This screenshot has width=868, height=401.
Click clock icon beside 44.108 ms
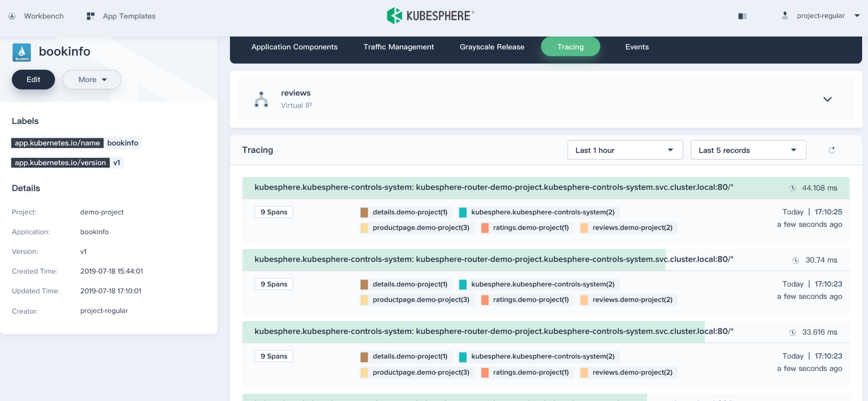coord(792,188)
